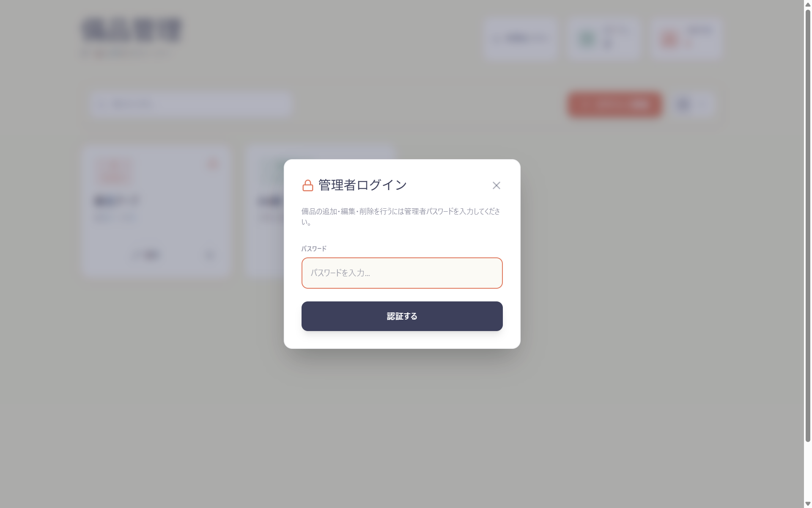
Task: Click the blurred red icon in the top-right header card
Action: pos(669,39)
